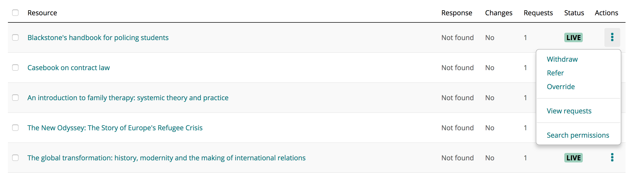
Task: Click the Resource column header
Action: (x=42, y=13)
